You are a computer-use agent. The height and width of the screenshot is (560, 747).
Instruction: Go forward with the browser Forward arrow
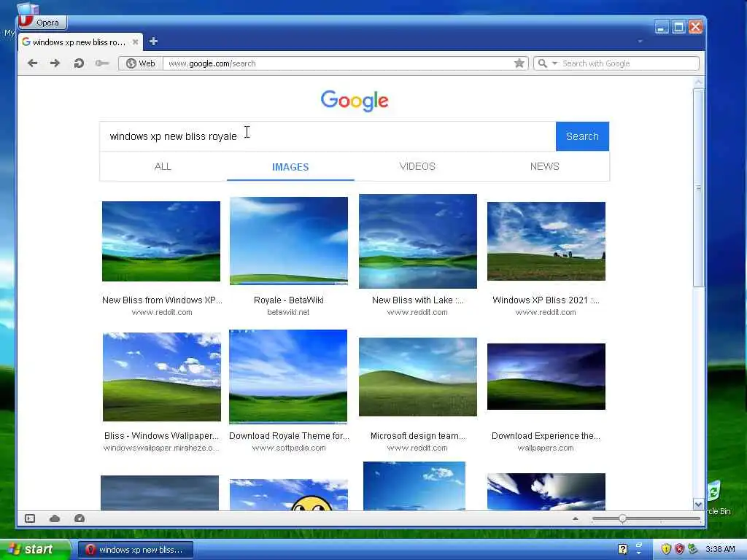(x=55, y=63)
